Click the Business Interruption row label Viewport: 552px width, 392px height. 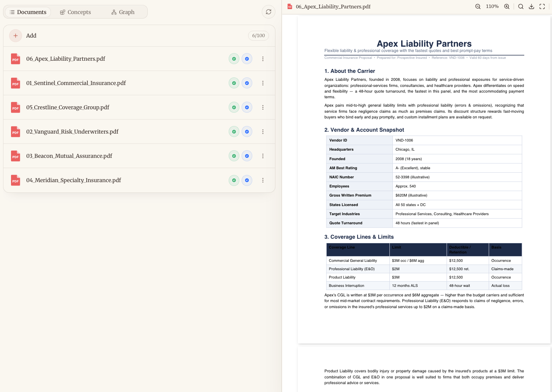point(346,286)
